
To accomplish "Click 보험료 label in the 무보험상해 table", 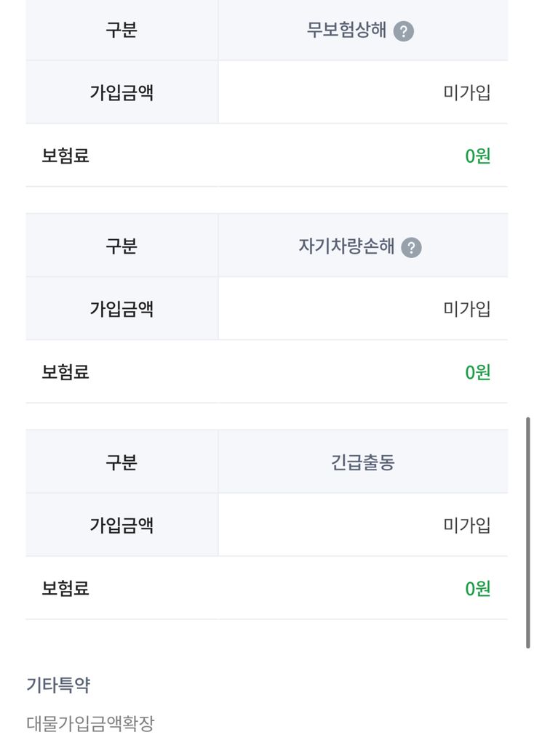I will [x=65, y=156].
